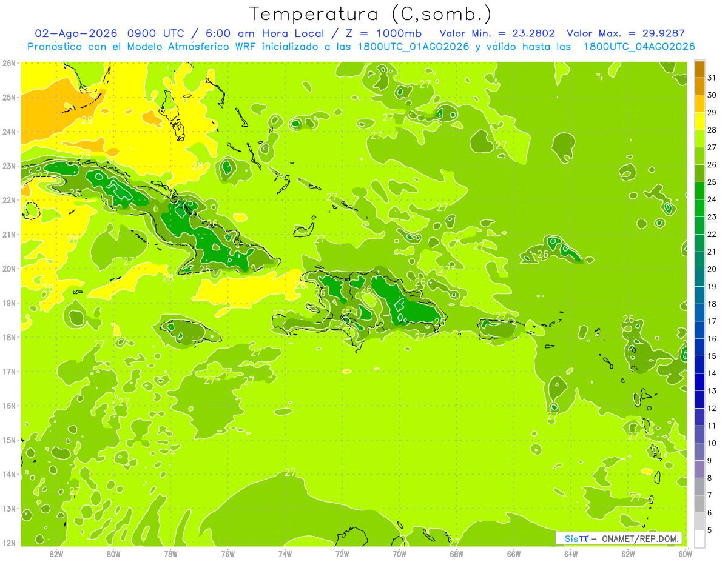Click the latitude axis label "24N"
Viewport: 728px width, 562px height.
[9, 132]
